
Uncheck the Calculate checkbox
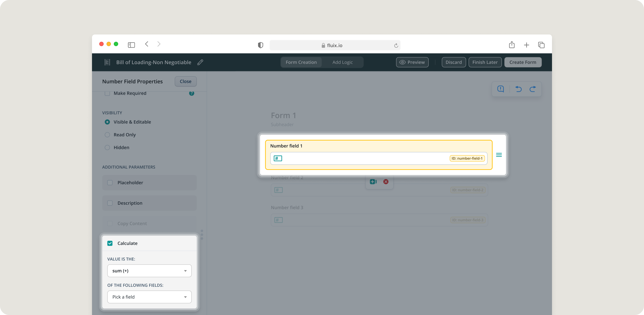tap(110, 243)
